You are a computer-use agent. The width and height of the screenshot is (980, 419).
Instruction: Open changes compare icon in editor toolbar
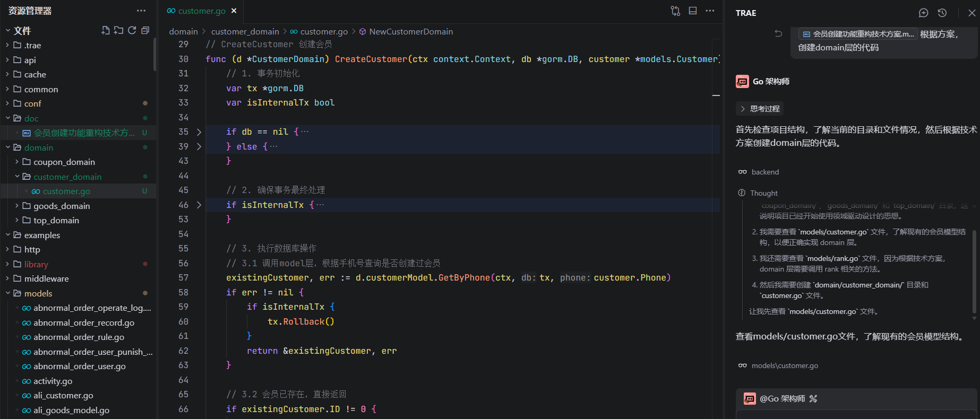675,11
